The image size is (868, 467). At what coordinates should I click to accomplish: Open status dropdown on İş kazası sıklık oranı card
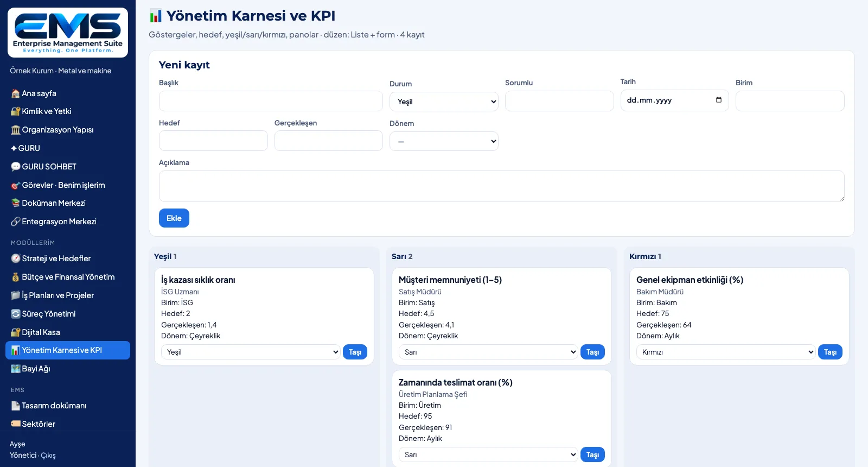coord(251,352)
